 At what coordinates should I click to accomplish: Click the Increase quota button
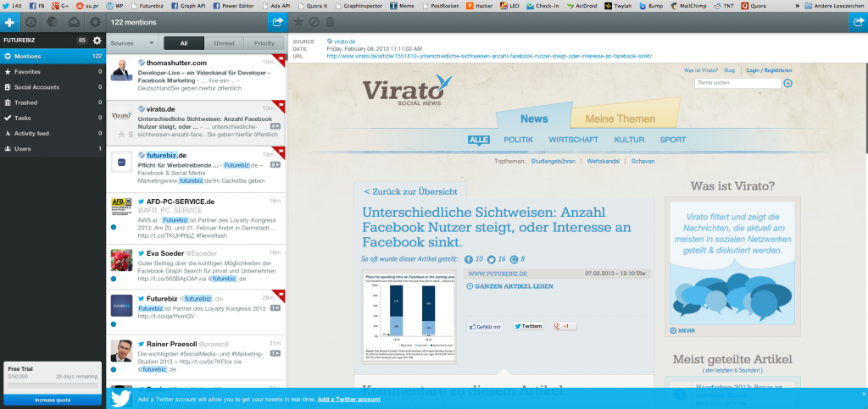[x=53, y=400]
